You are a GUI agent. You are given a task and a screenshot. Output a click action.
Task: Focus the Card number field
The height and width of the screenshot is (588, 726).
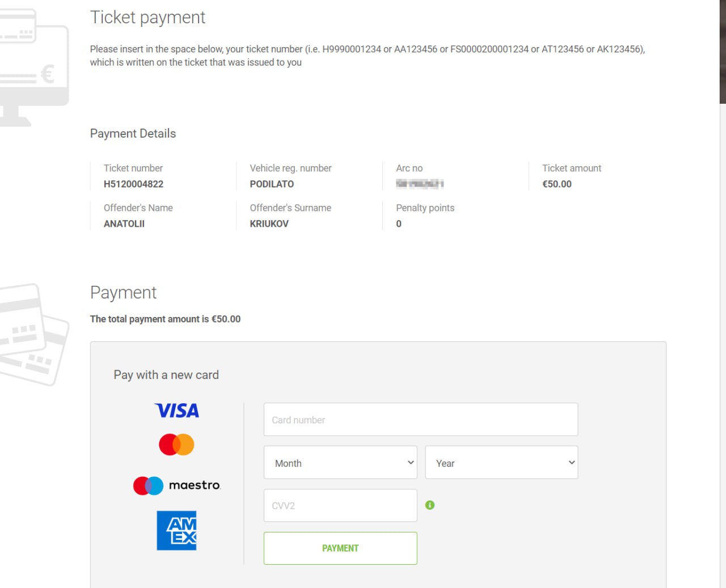coord(420,420)
